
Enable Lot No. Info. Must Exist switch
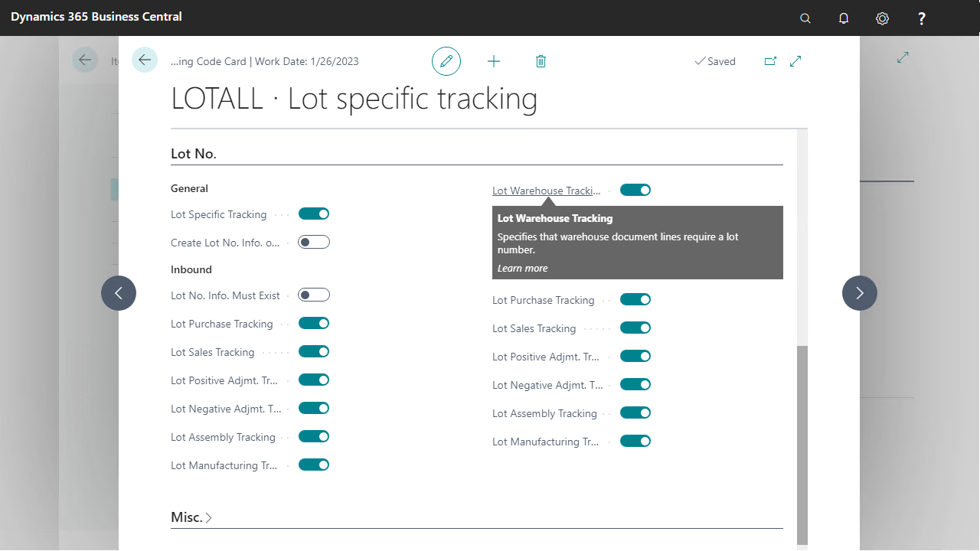(x=314, y=295)
